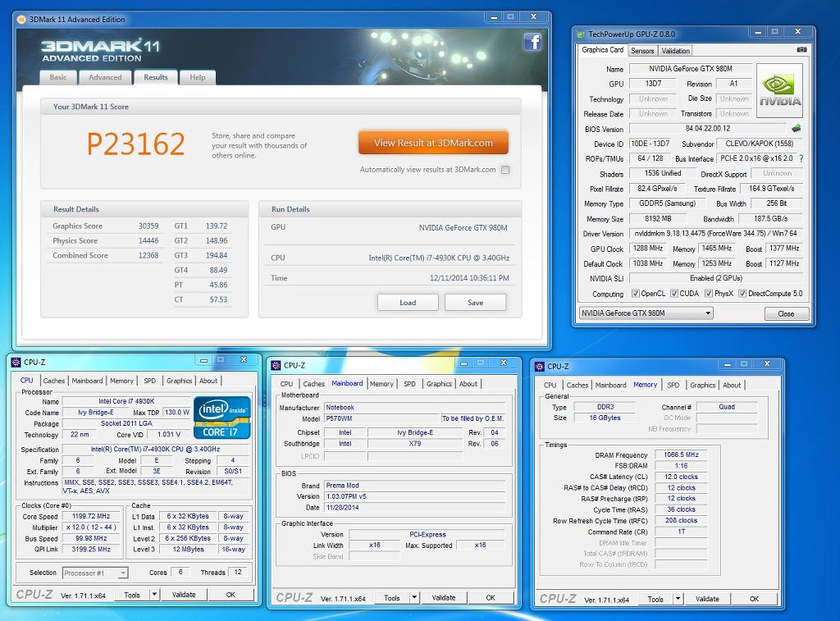
Task: Click the Subvendor field CLEVO/KAPOK (1558)
Action: point(759,144)
